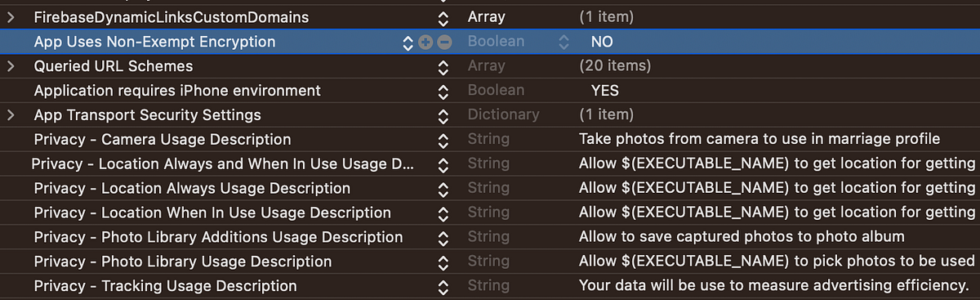Open key stepper for Application requires iPhone environment
The image size is (980, 300).
tap(443, 91)
